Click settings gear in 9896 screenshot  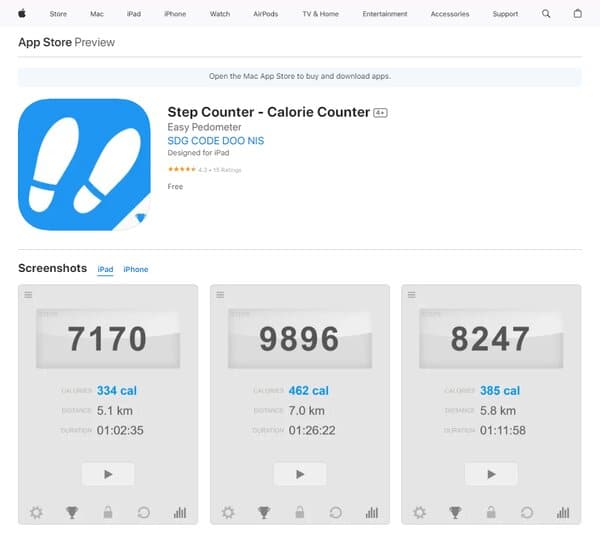[x=228, y=512]
